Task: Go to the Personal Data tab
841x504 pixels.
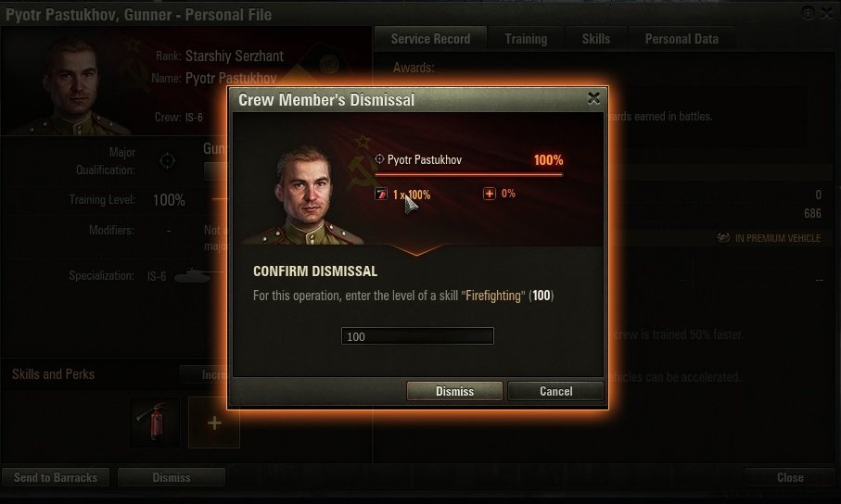Action: coord(682,39)
